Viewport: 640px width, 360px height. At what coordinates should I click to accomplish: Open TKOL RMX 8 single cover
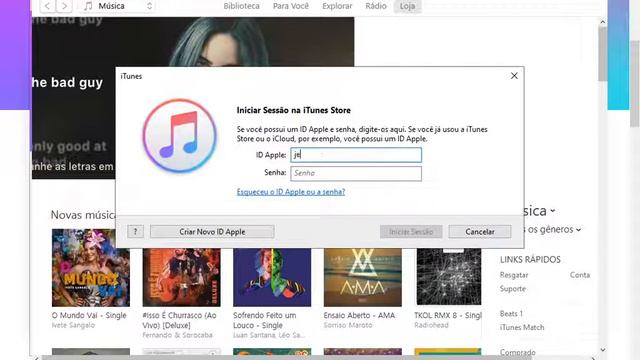point(449,277)
